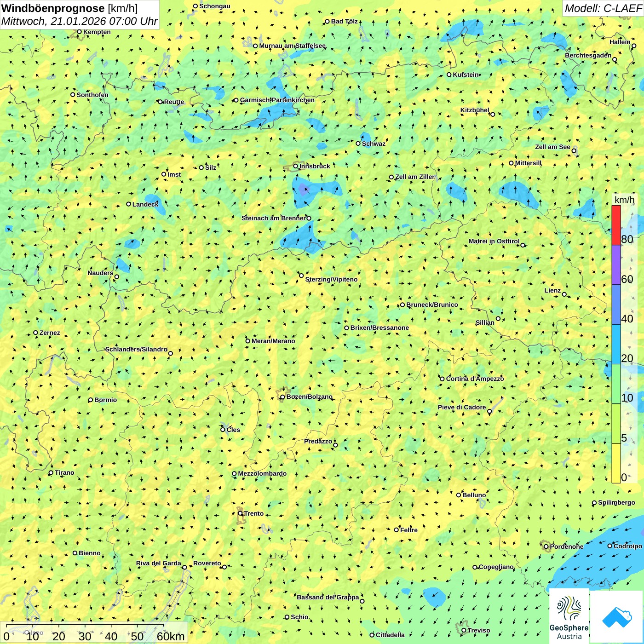Click the Bruneck/Brunico label

pos(432,305)
